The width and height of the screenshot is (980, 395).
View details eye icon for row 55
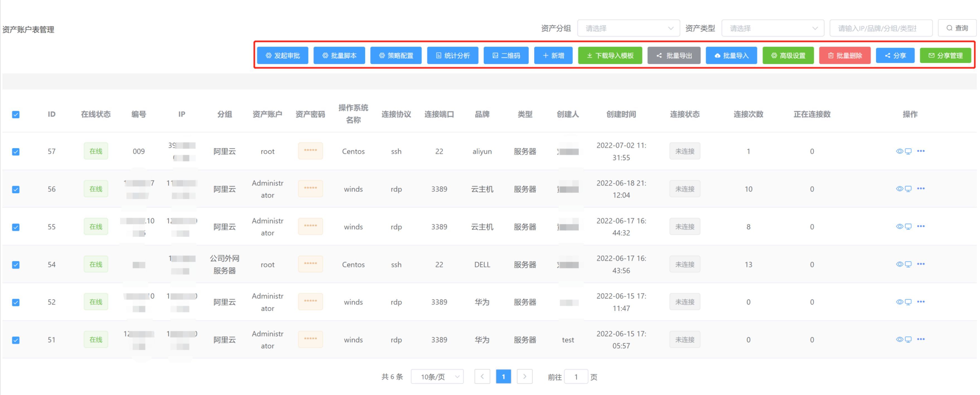click(899, 226)
